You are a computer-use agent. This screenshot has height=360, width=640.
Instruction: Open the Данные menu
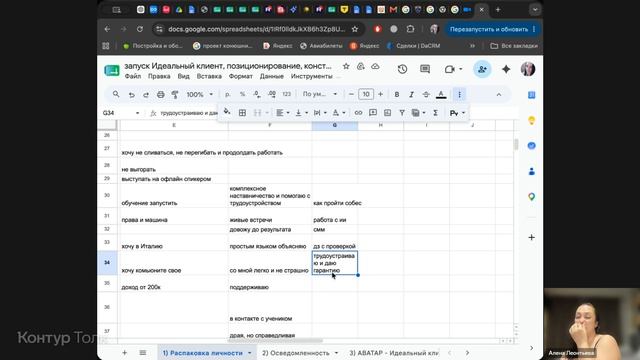[271, 76]
